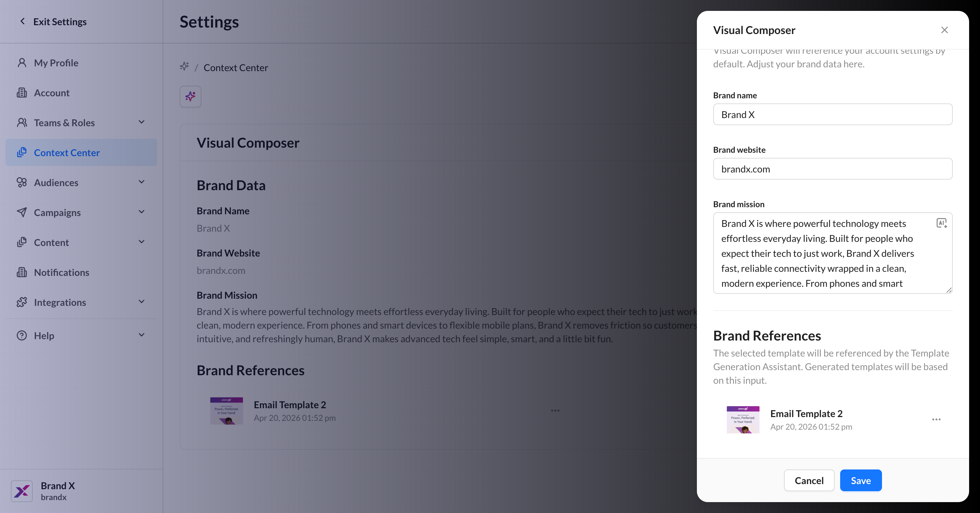Save the Visual Composer changes
980x513 pixels.
tap(861, 480)
